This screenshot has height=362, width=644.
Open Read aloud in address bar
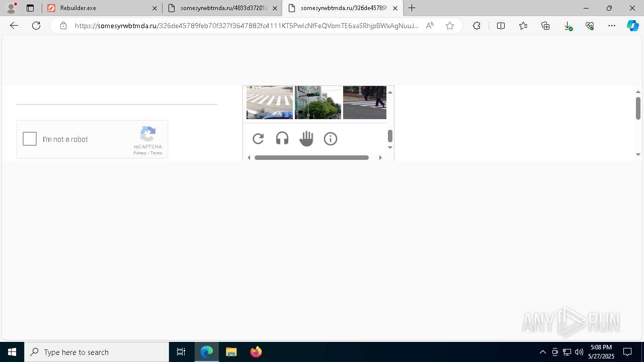430,26
